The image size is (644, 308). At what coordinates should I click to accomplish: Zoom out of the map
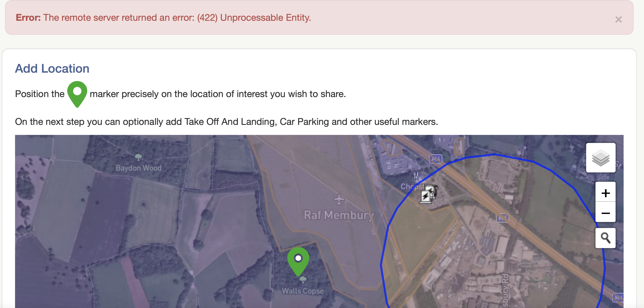click(605, 213)
